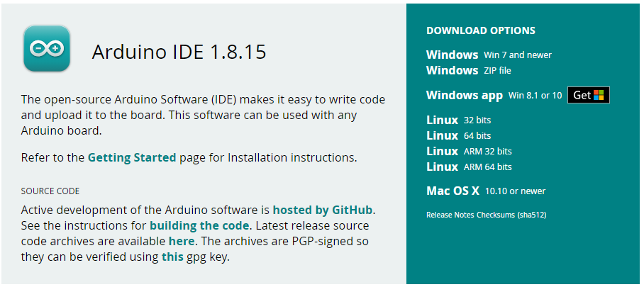
Task: Download the Windows ZIP file
Action: coord(469,70)
